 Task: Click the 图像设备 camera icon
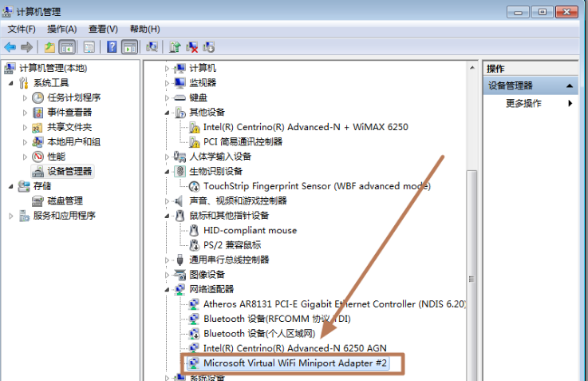(180, 275)
